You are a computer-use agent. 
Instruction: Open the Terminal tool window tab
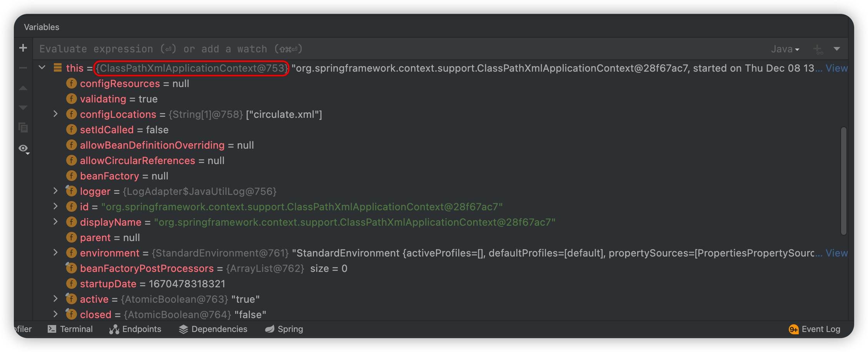point(70,329)
